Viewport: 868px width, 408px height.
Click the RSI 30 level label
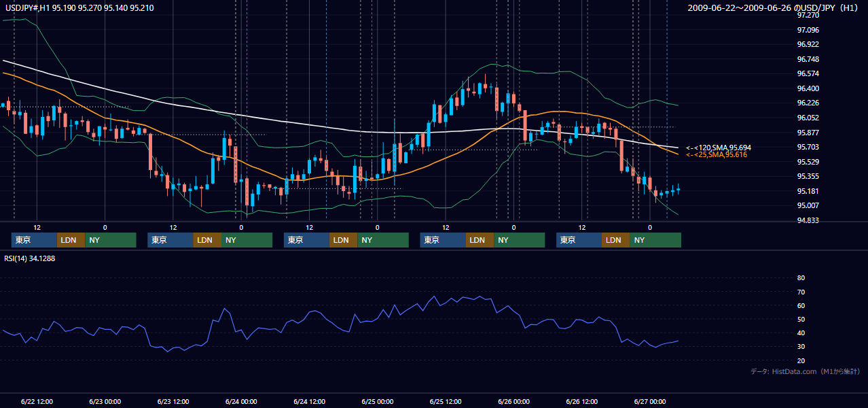(x=801, y=347)
